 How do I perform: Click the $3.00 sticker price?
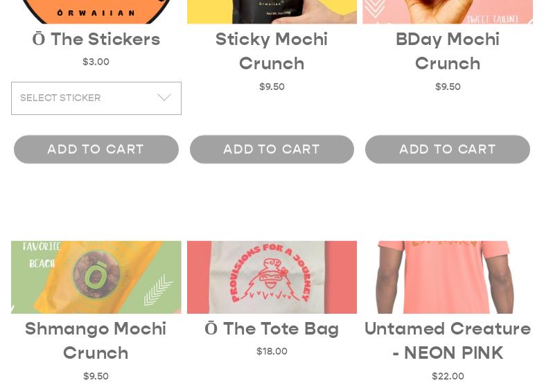click(96, 62)
